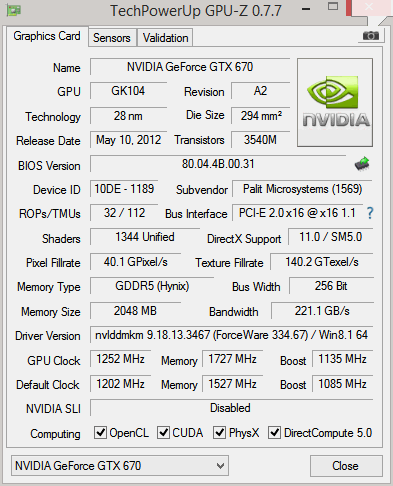Click the Driver Version text field
Screen dimensions: 393x486
[x=231, y=335]
